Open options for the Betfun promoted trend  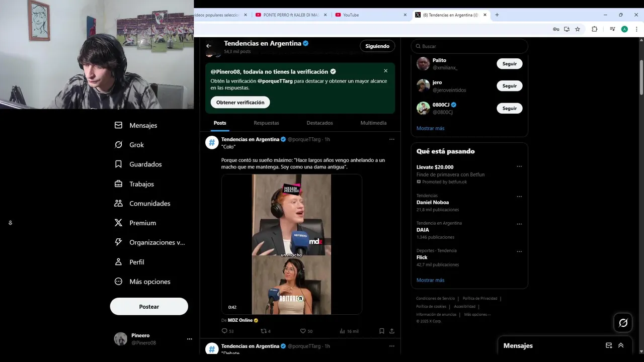click(x=519, y=166)
